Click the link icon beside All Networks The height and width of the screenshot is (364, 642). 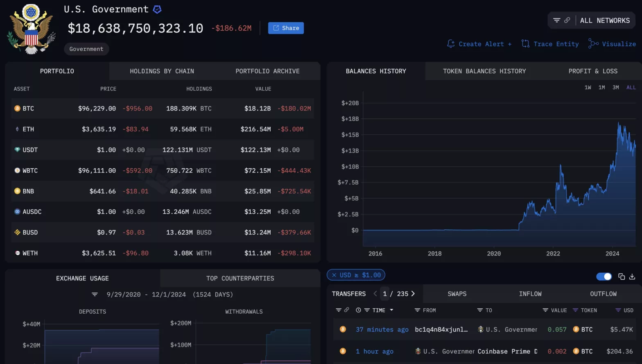(567, 20)
